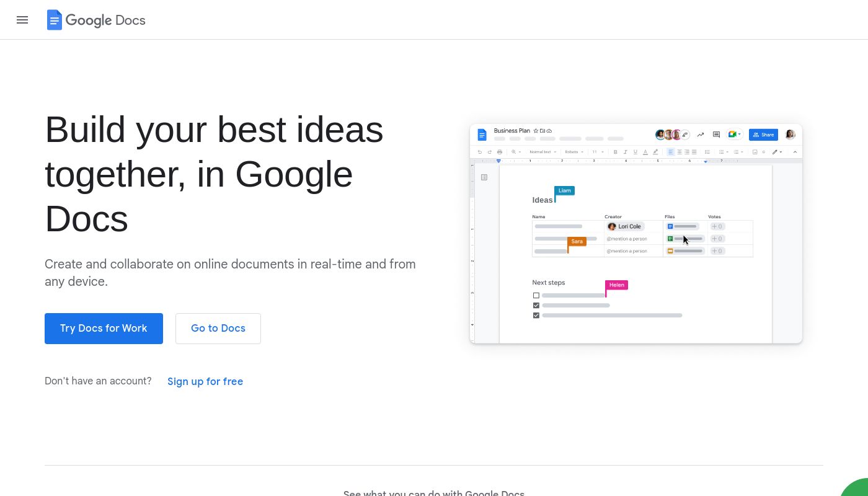Open the document outline icon
The image size is (868, 496).
[x=484, y=177]
